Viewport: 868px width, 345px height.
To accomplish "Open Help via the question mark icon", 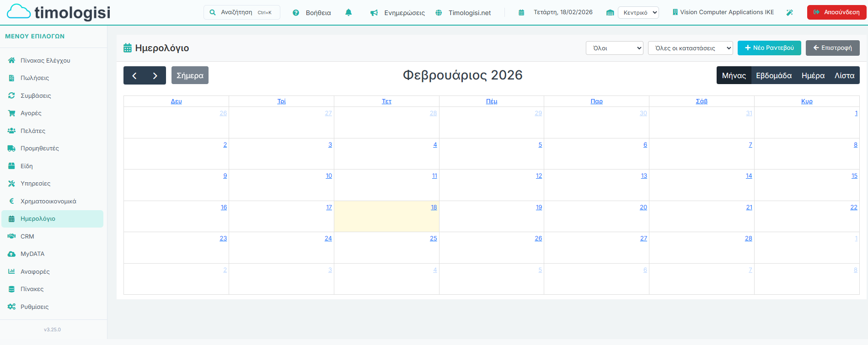I will coord(296,13).
